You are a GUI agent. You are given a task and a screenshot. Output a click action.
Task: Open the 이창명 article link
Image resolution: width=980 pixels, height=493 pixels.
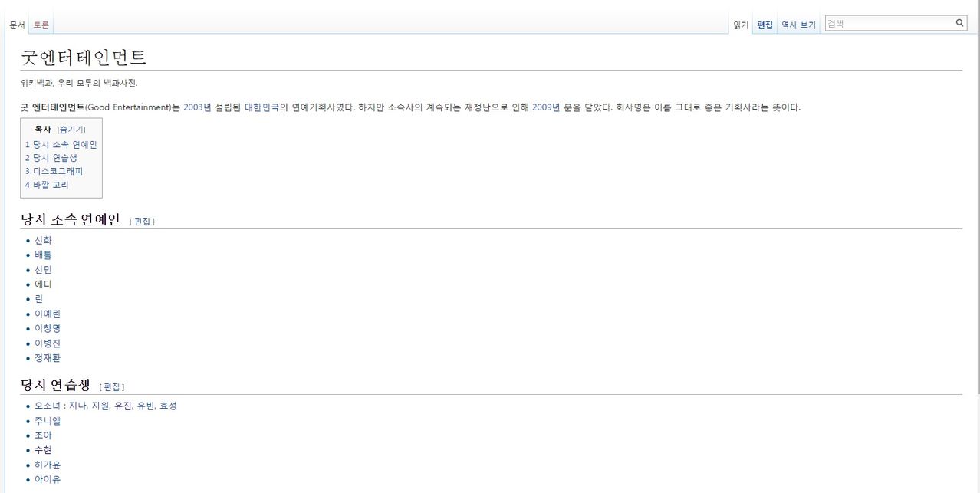pyautogui.click(x=48, y=328)
